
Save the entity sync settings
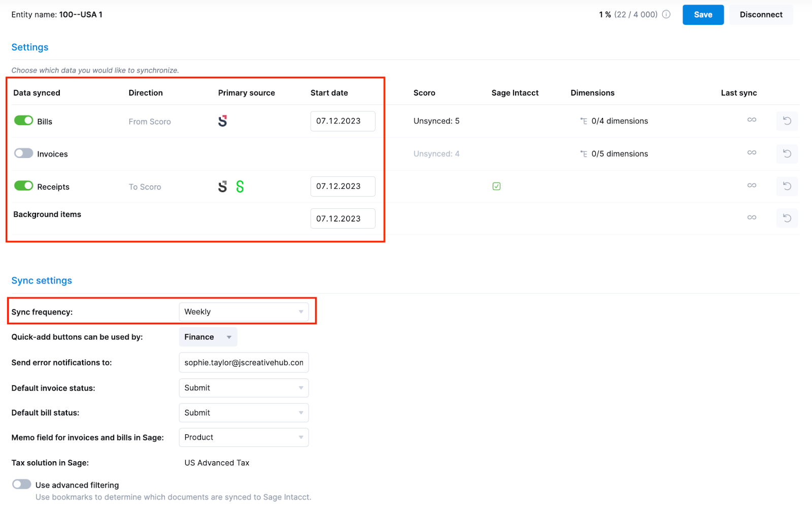(x=702, y=15)
